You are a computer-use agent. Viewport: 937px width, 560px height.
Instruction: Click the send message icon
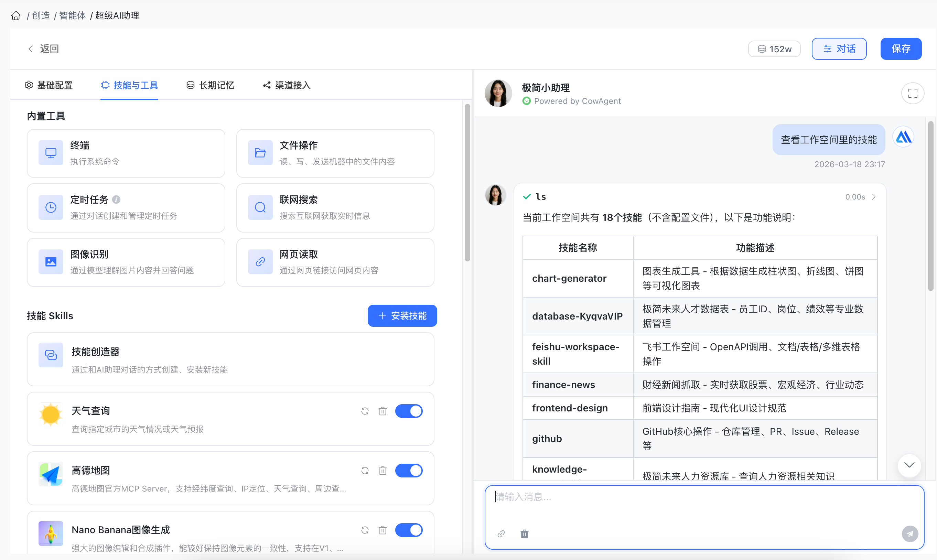coord(910,534)
